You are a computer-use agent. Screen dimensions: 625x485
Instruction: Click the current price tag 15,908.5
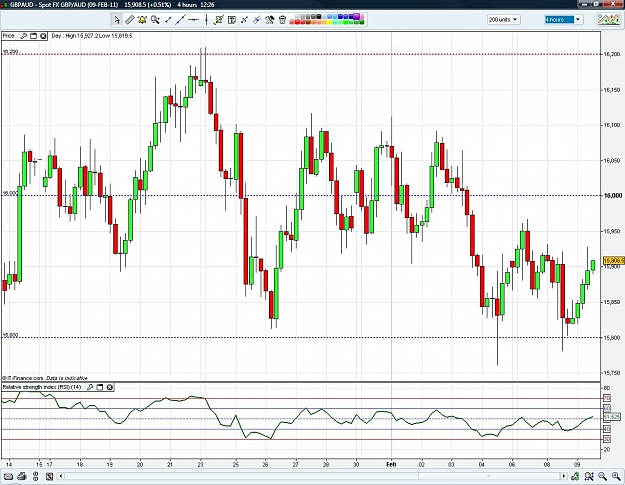614,261
